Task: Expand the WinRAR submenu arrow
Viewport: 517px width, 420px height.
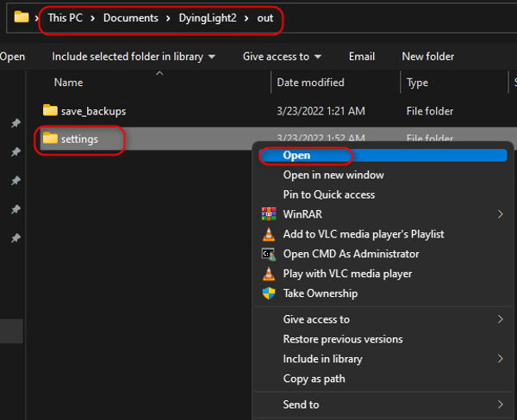Action: (500, 214)
